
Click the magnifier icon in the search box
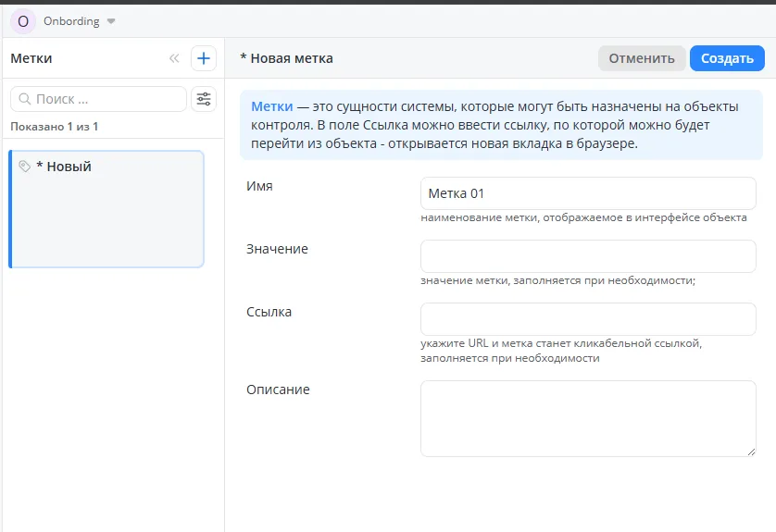tap(24, 99)
